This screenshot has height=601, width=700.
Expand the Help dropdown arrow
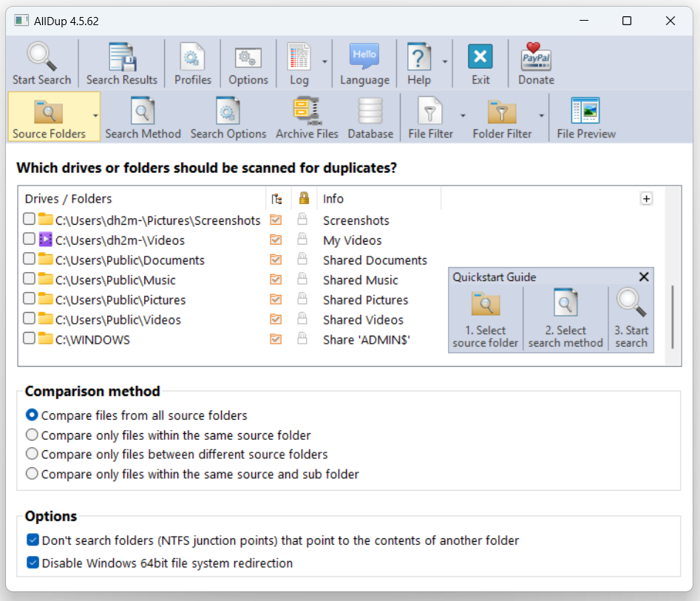click(x=445, y=61)
